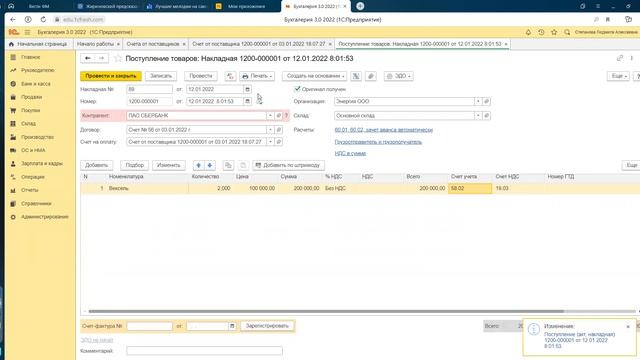The width and height of the screenshot is (640, 360).
Task: Close the Изменение notification popup
Action: click(x=628, y=327)
